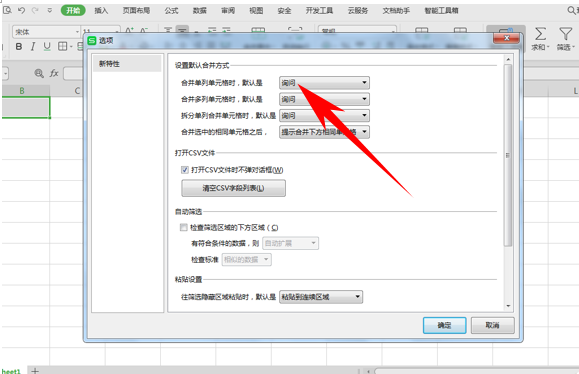Add a new sheet with plus icon
579x374 pixels.
coord(35,371)
